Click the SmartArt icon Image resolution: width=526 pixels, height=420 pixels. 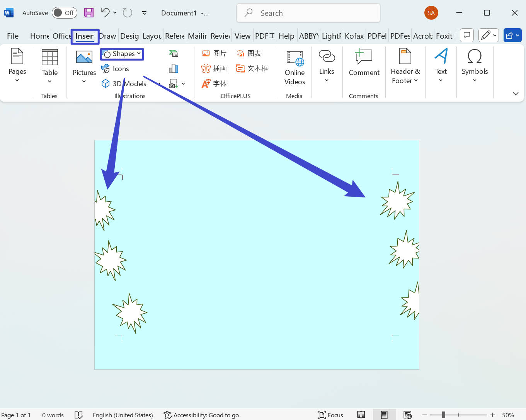coord(174,53)
